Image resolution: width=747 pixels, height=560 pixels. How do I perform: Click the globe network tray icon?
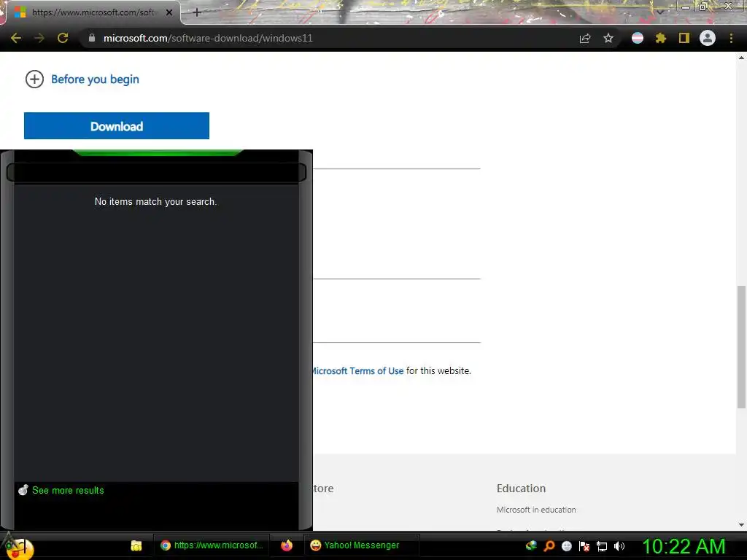[531, 545]
